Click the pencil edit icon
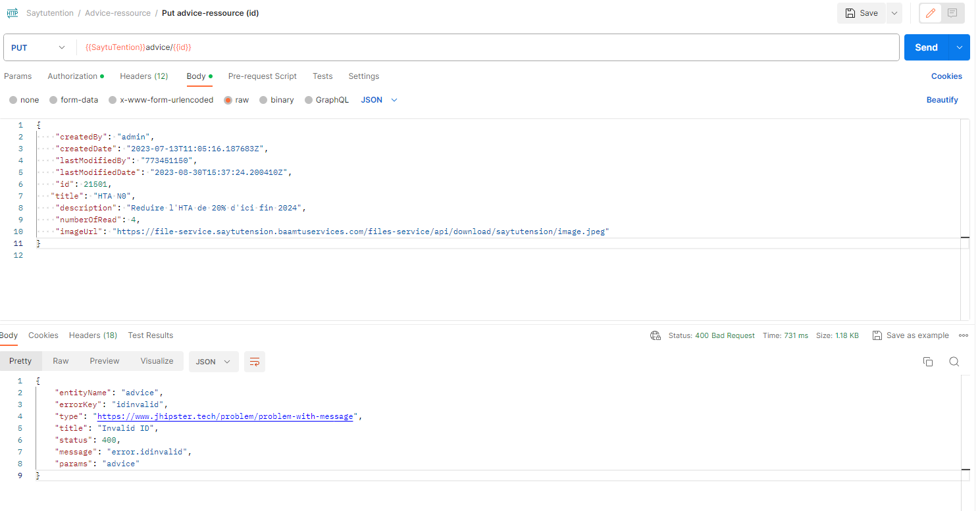 tap(931, 13)
